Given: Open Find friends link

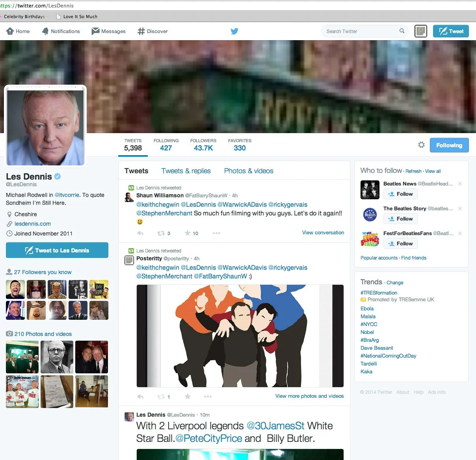Looking at the screenshot, I should pos(414,258).
